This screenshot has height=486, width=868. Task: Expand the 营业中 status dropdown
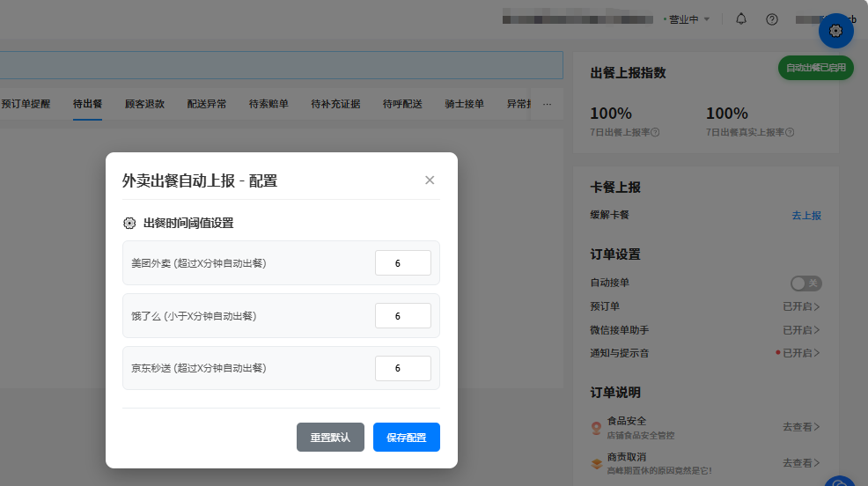tap(687, 19)
